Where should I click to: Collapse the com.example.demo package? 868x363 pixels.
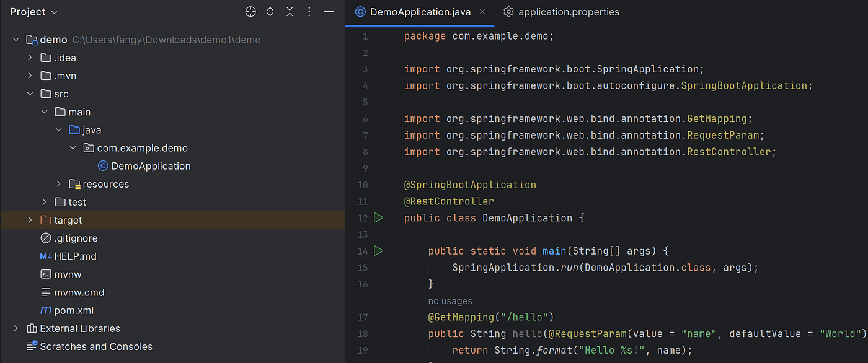(73, 147)
